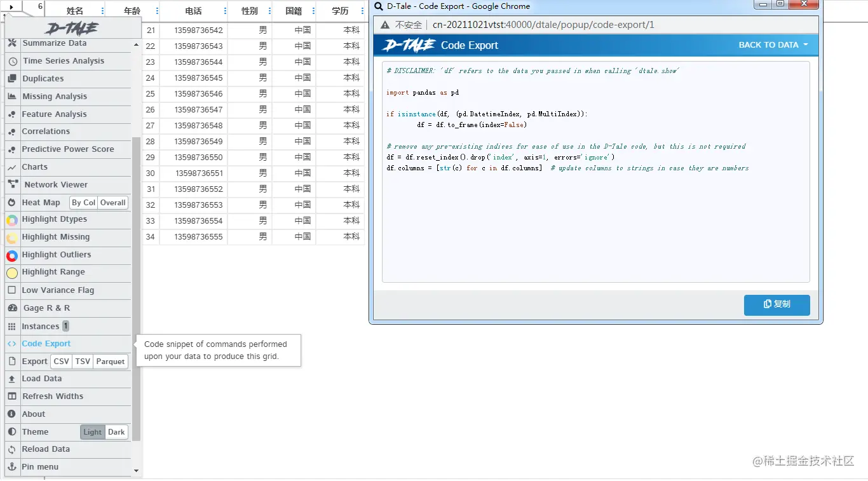Click the Correlations icon

(11, 132)
